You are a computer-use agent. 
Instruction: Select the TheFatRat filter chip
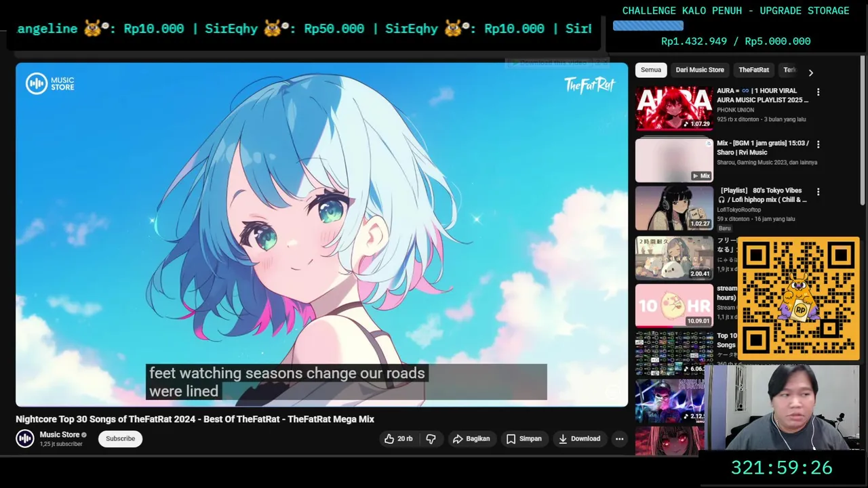click(754, 70)
